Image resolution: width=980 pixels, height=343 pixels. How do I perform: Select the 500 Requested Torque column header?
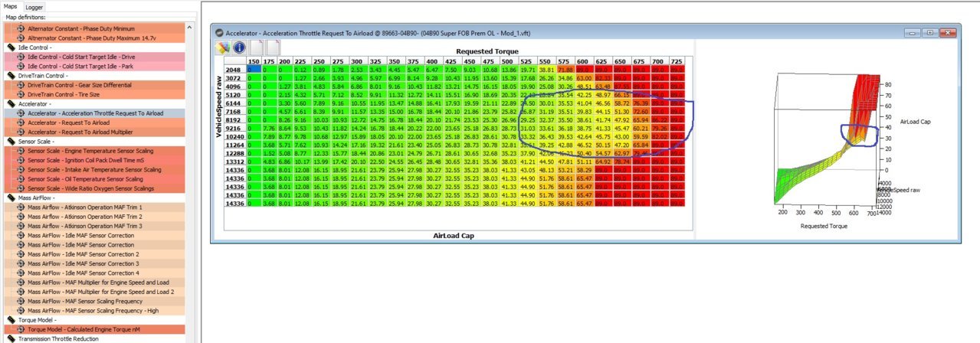click(x=508, y=61)
